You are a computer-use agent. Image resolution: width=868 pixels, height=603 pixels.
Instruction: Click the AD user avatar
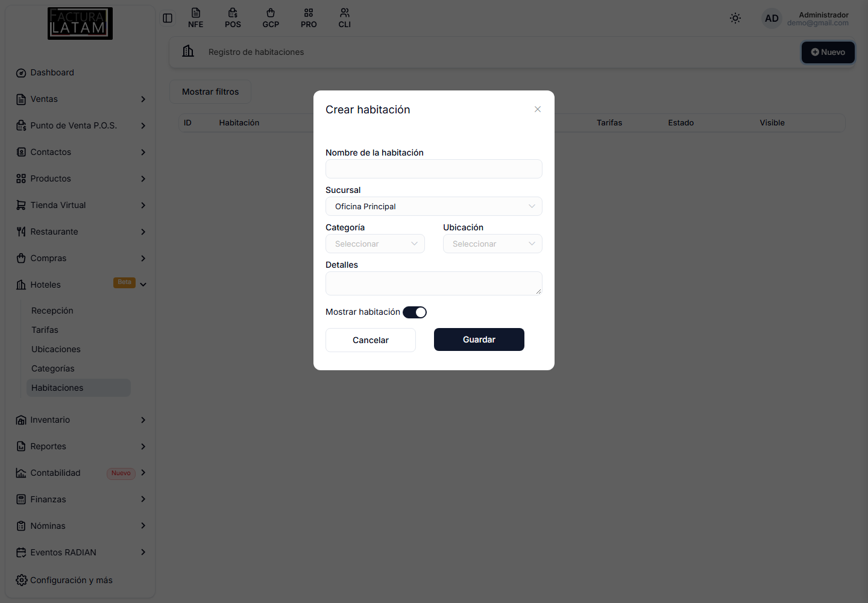[x=772, y=18]
